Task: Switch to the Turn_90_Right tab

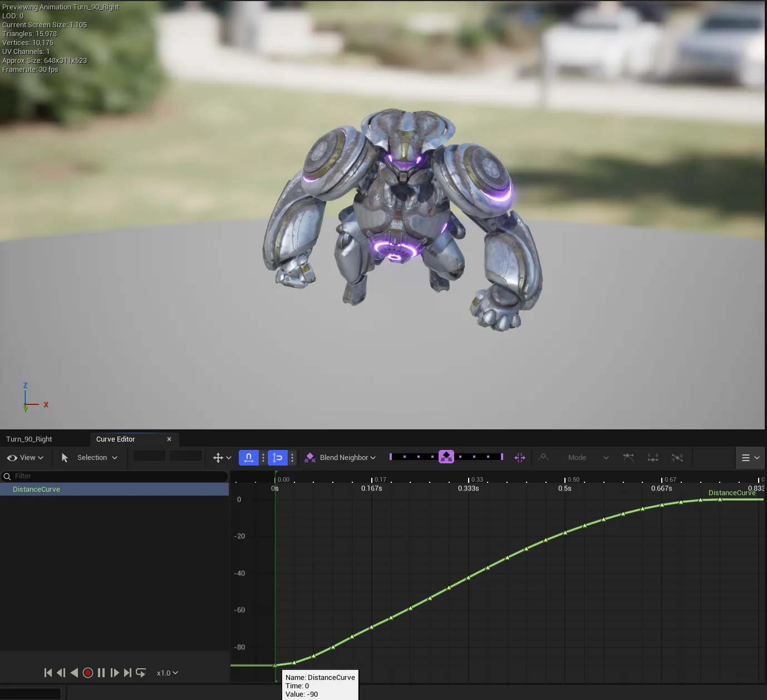Action: coord(29,439)
